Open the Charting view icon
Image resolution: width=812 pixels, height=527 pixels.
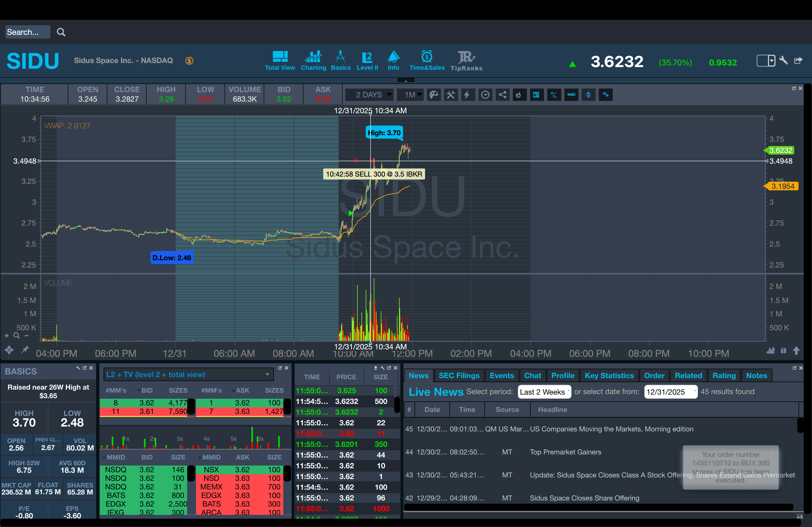[313, 61]
